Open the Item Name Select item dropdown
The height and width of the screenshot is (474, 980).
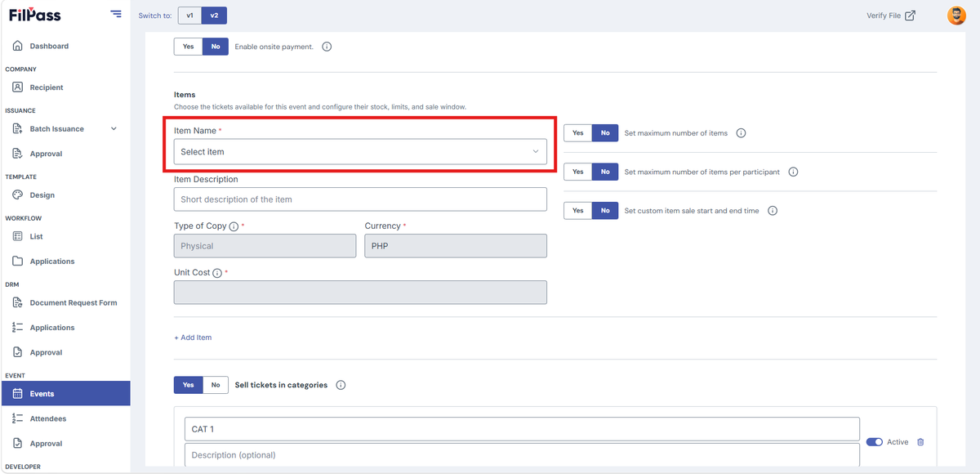[x=360, y=152]
